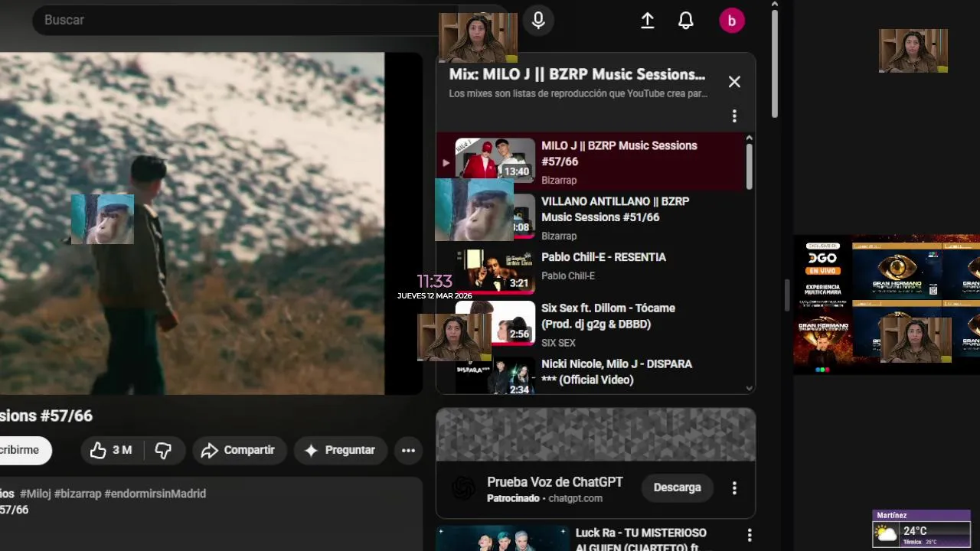This screenshot has width=980, height=551.
Task: Open the DGO Gran Hermano banner
Action: tap(887, 305)
